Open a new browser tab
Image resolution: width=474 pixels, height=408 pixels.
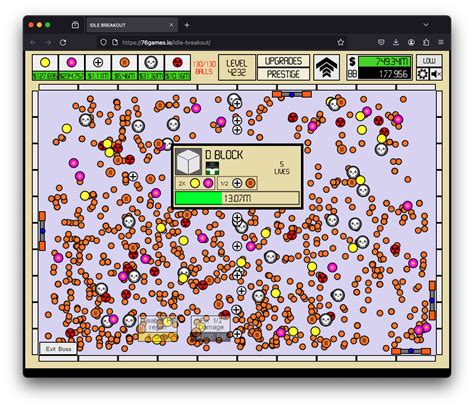(187, 25)
